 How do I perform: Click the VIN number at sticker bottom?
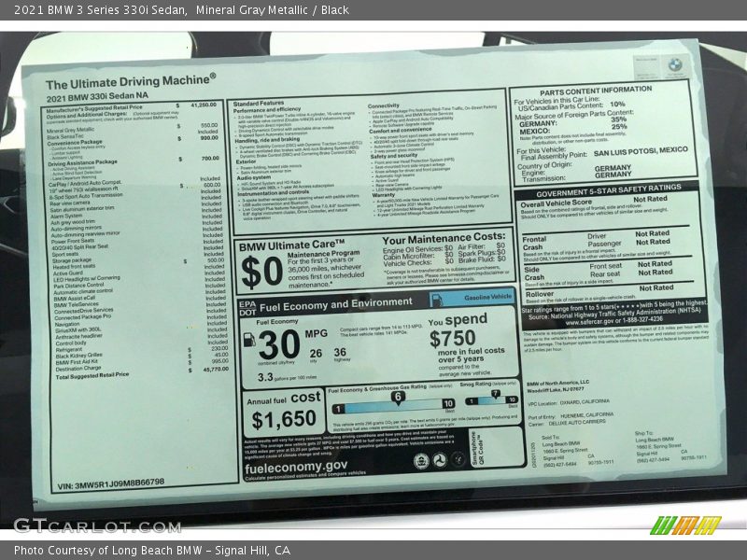coord(110,483)
